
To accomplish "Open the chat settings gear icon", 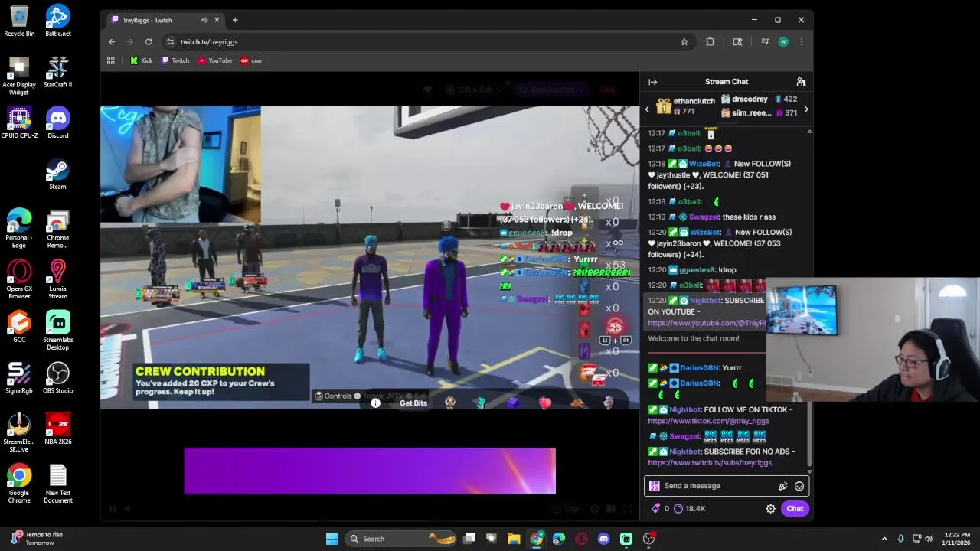I will (x=770, y=509).
